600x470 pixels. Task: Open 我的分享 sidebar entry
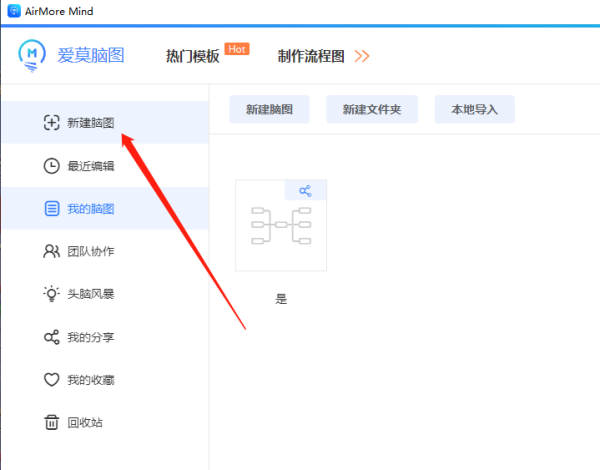105,337
